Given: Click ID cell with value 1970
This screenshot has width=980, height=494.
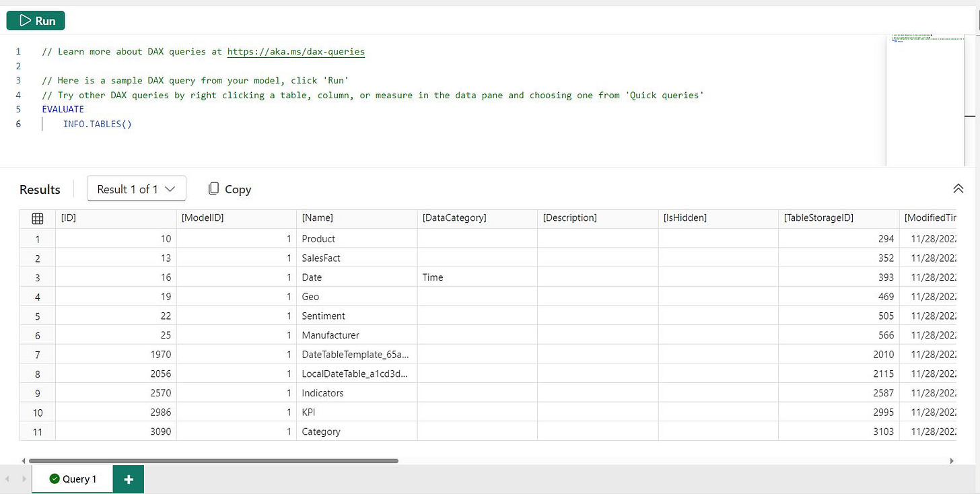Looking at the screenshot, I should tap(116, 355).
